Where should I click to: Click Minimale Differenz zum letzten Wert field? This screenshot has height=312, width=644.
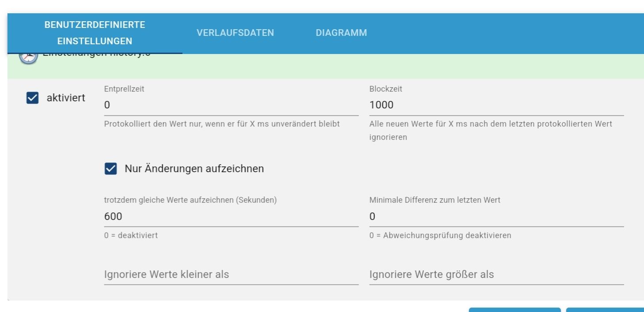click(x=496, y=216)
